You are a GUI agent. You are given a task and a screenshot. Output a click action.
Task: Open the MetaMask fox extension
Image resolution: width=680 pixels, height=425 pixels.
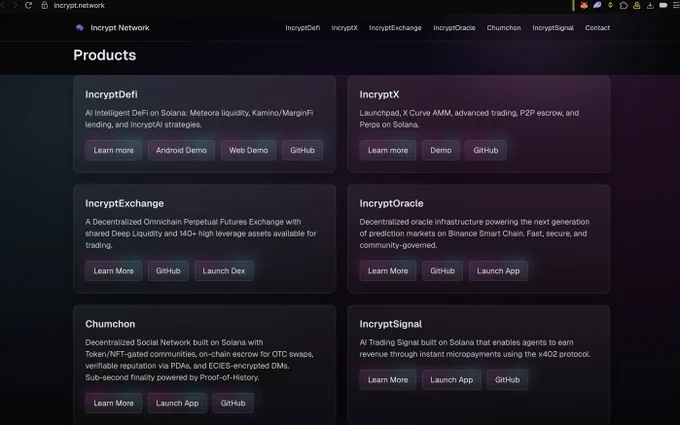click(584, 5)
